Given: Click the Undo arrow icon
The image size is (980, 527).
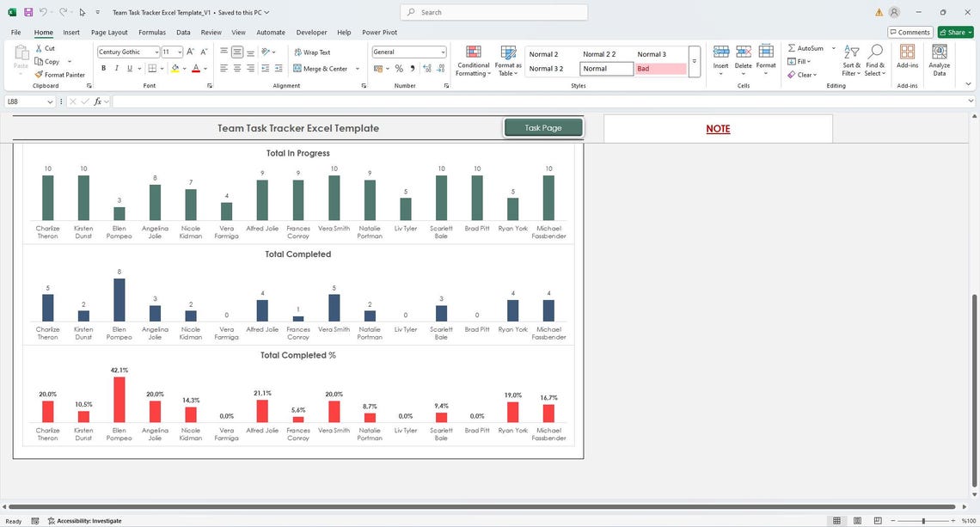Looking at the screenshot, I should coord(43,12).
